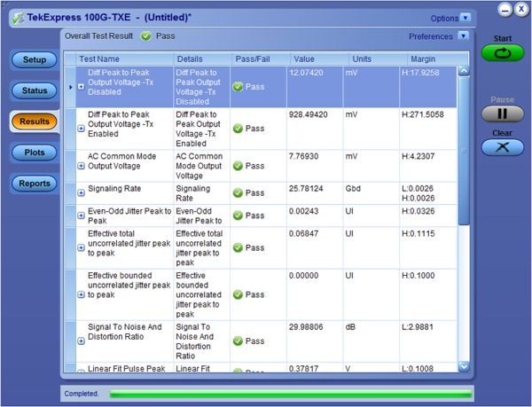Image resolution: width=532 pixels, height=407 pixels.
Task: Expand the Even-Odd Jitter Peak to Peak row
Action: (81, 215)
